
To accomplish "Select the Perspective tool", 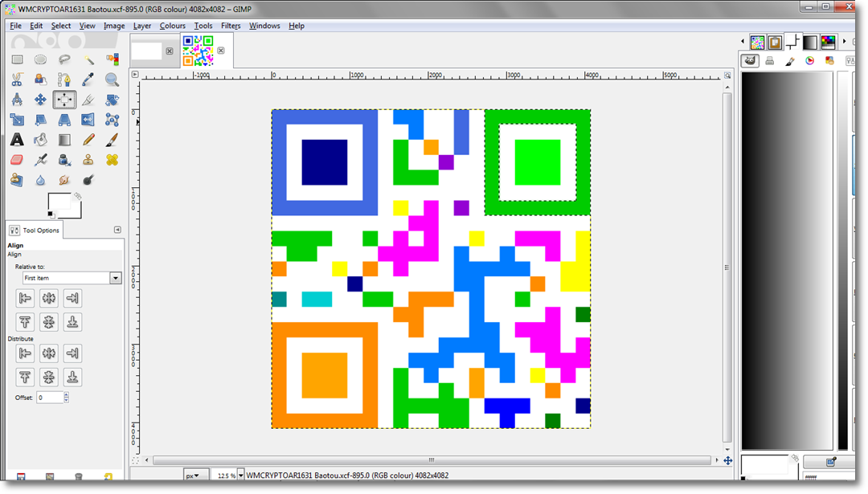I will [x=64, y=120].
